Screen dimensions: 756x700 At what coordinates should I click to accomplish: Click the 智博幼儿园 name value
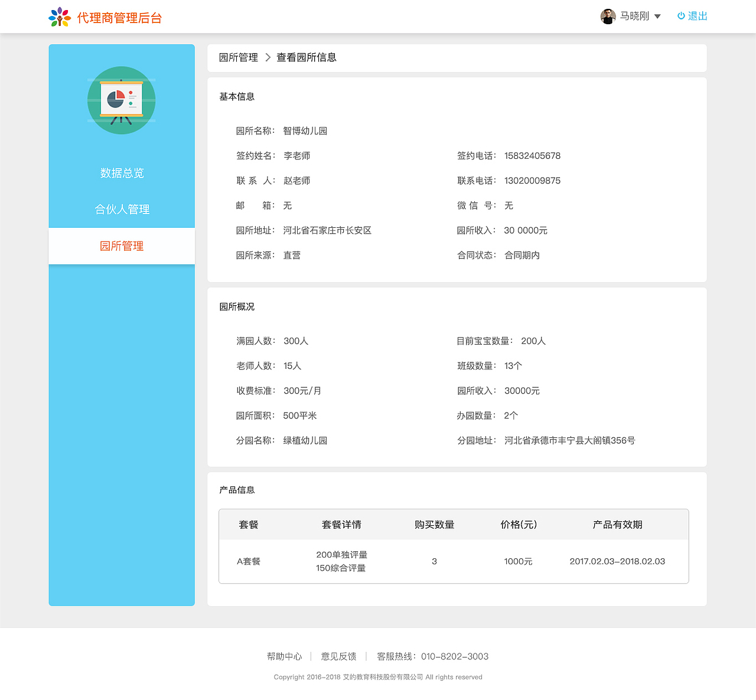305,131
